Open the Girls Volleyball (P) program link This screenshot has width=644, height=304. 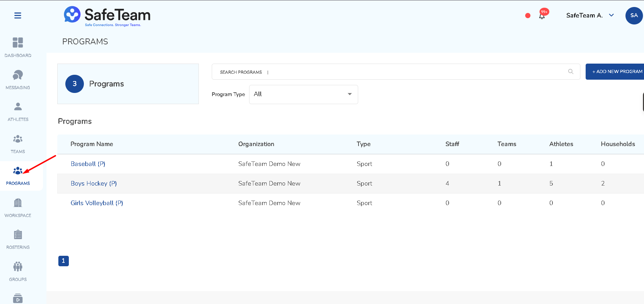point(97,203)
